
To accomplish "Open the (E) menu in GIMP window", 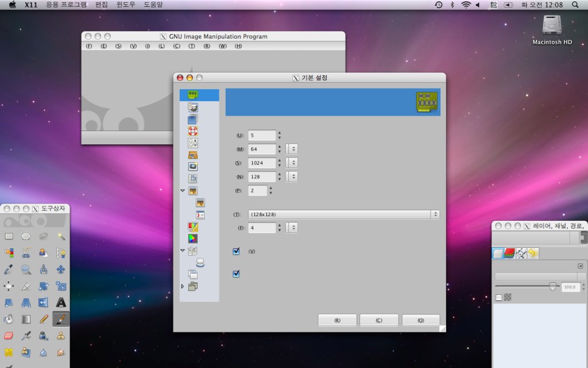I will [x=103, y=46].
